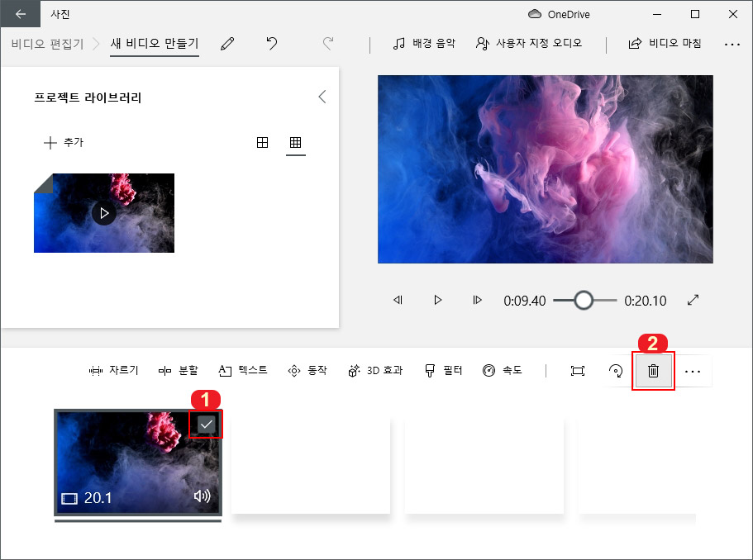
Task: Click 추가 to add media
Action: [64, 143]
